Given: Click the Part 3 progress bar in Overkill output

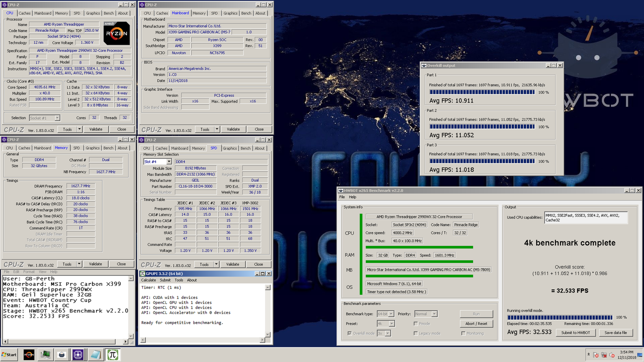Looking at the screenshot, I should [x=482, y=161].
